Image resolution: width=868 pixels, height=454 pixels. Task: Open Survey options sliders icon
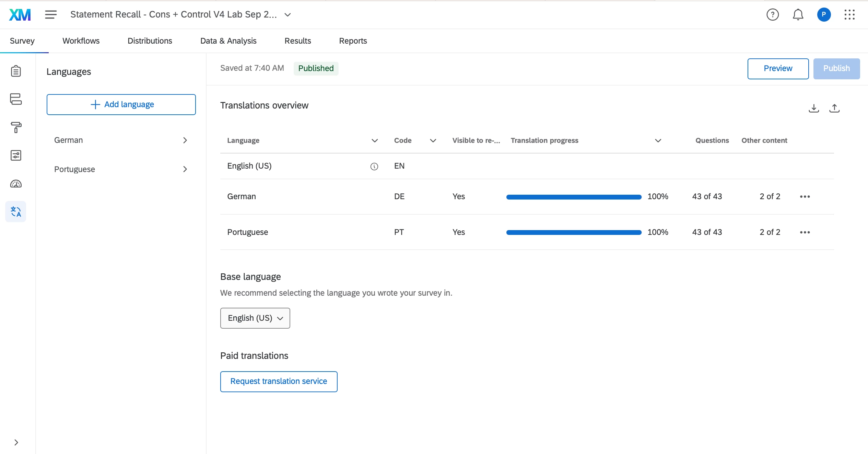point(16,156)
